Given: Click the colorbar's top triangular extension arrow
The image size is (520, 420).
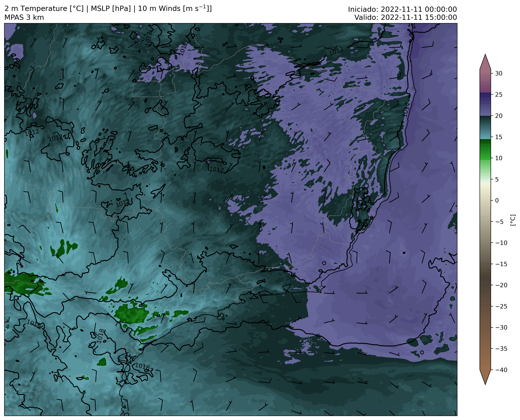Looking at the screenshot, I should tap(485, 62).
